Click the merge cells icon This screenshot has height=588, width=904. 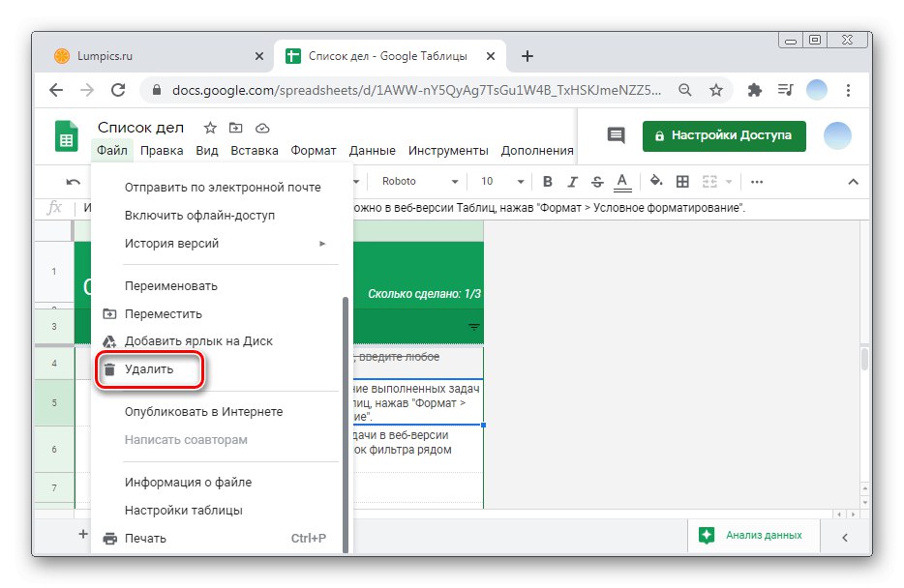pos(709,182)
